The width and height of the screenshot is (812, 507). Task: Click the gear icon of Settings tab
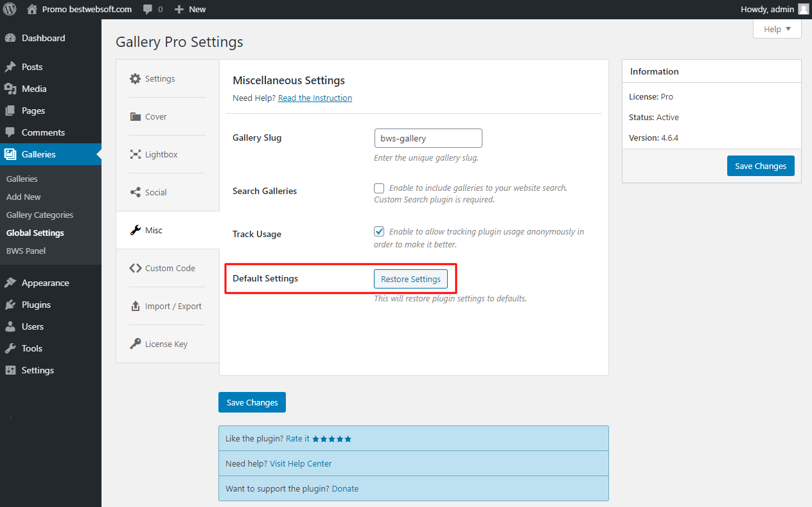[x=135, y=78]
